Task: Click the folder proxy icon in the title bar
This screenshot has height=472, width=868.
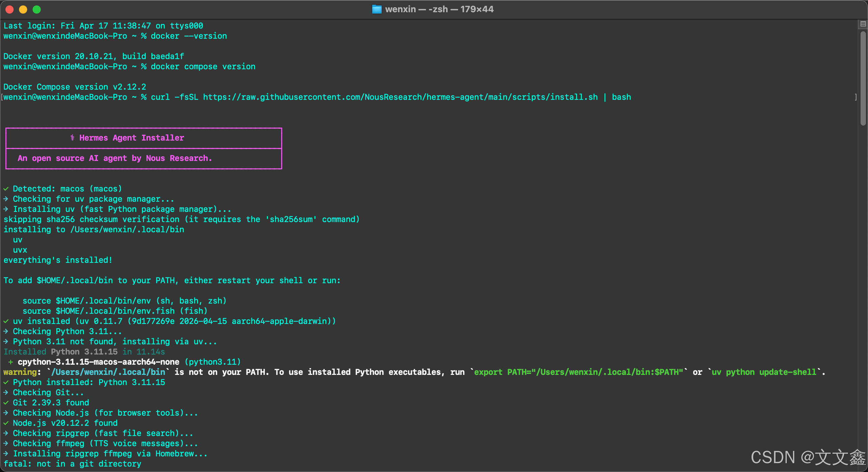Action: click(x=377, y=9)
